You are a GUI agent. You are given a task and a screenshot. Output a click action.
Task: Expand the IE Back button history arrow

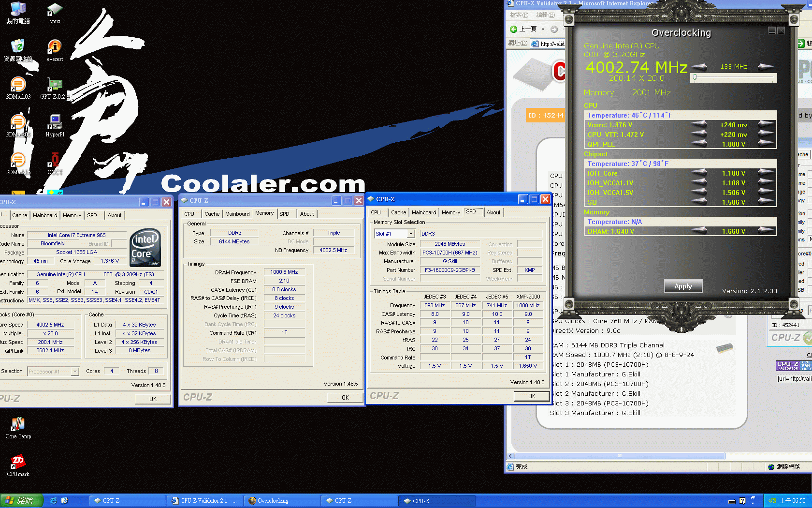(543, 29)
